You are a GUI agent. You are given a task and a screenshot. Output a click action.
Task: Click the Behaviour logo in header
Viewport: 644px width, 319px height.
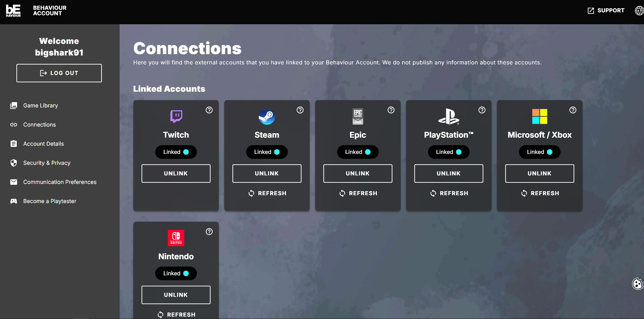point(13,11)
